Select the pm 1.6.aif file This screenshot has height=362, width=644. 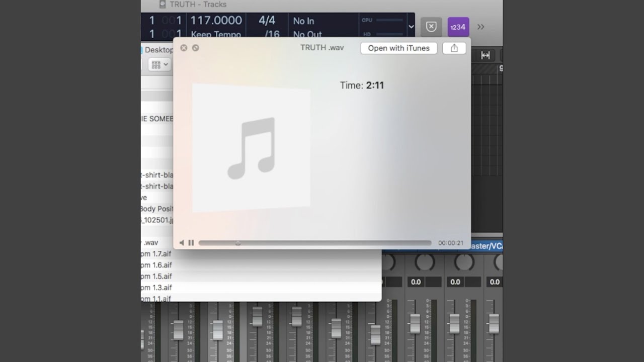[156, 265]
